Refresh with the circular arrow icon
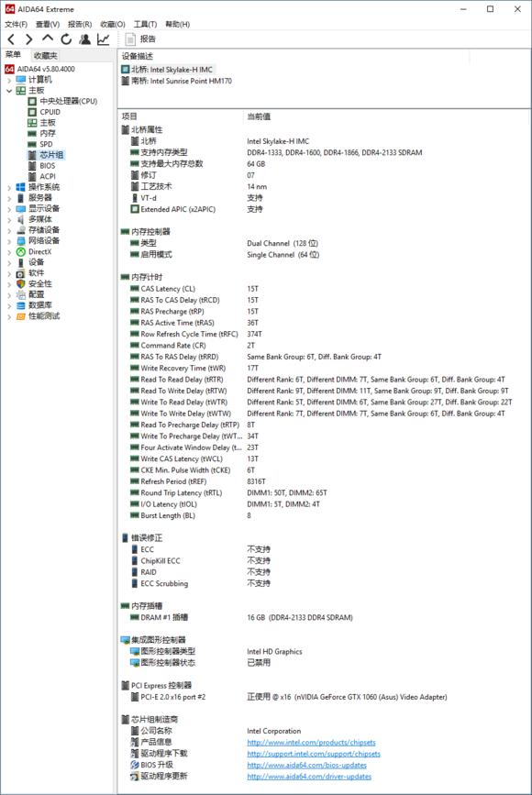The image size is (532, 795). [66, 39]
